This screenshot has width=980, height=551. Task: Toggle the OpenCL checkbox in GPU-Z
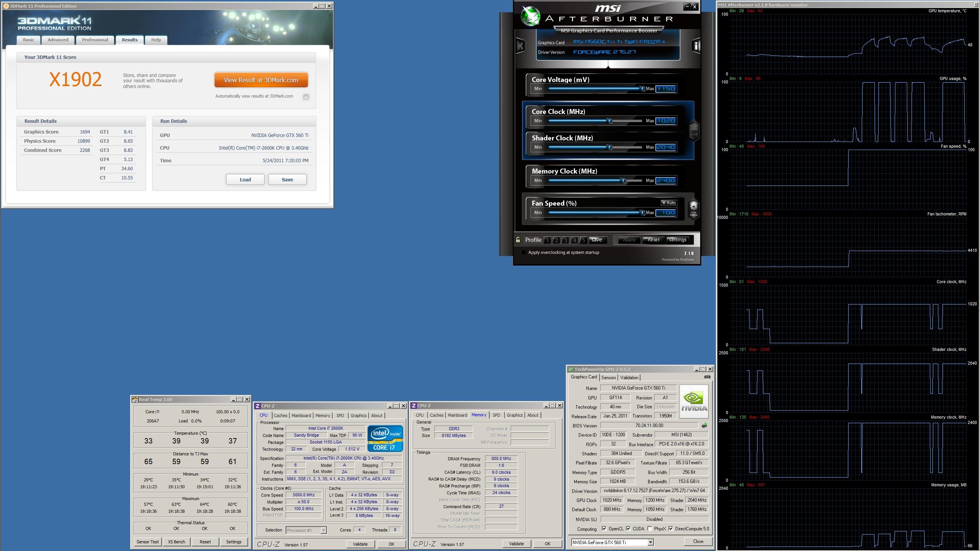pyautogui.click(x=604, y=529)
